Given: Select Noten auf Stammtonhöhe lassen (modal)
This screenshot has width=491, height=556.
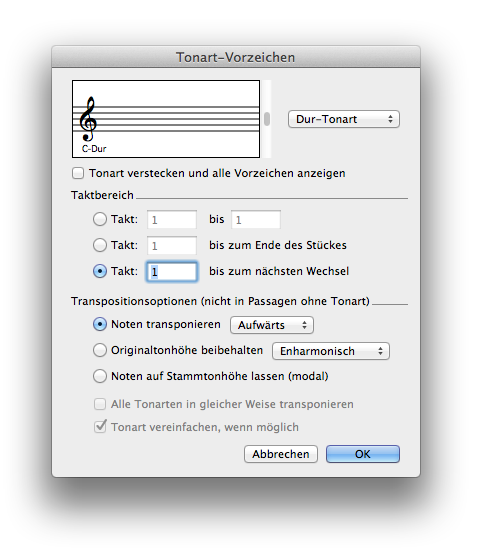Looking at the screenshot, I should pos(100,376).
